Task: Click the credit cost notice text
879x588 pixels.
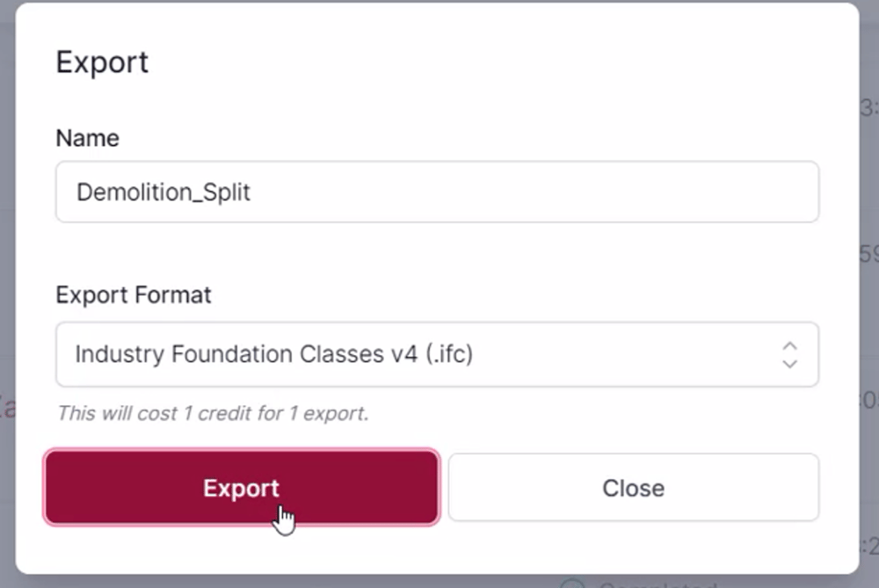Action: 212,412
